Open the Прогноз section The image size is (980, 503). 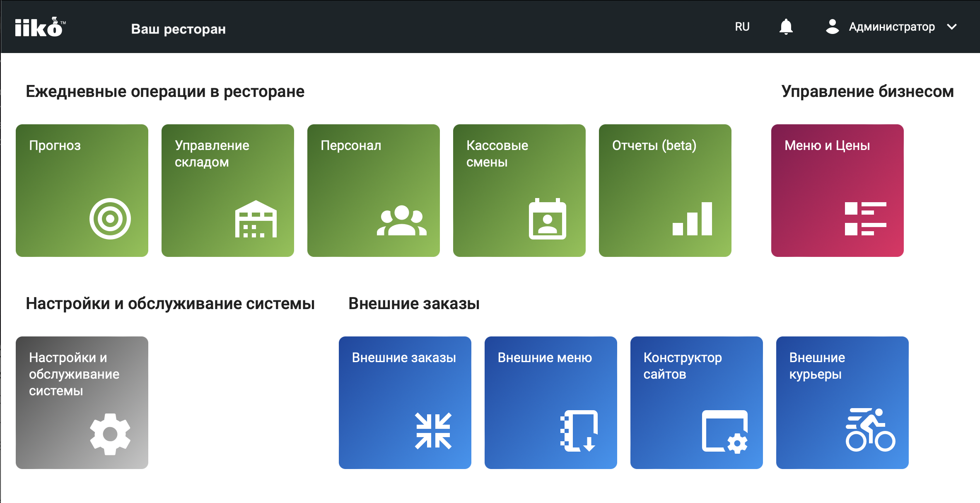coord(82,190)
